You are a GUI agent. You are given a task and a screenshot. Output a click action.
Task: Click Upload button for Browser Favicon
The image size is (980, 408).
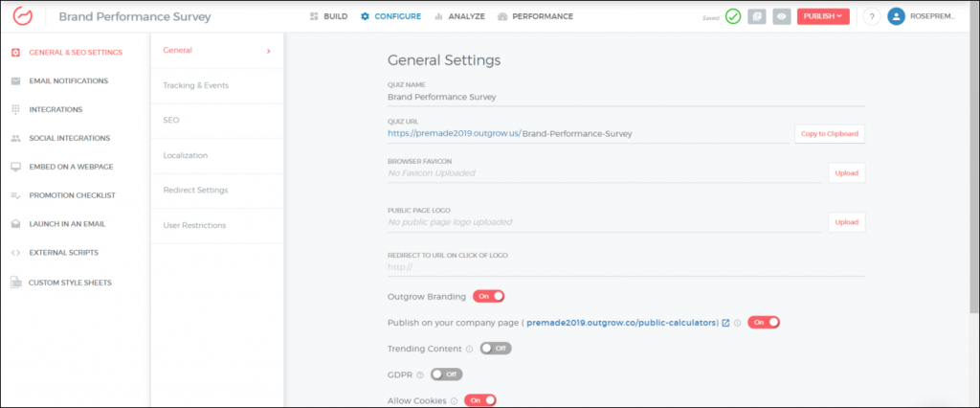click(846, 173)
